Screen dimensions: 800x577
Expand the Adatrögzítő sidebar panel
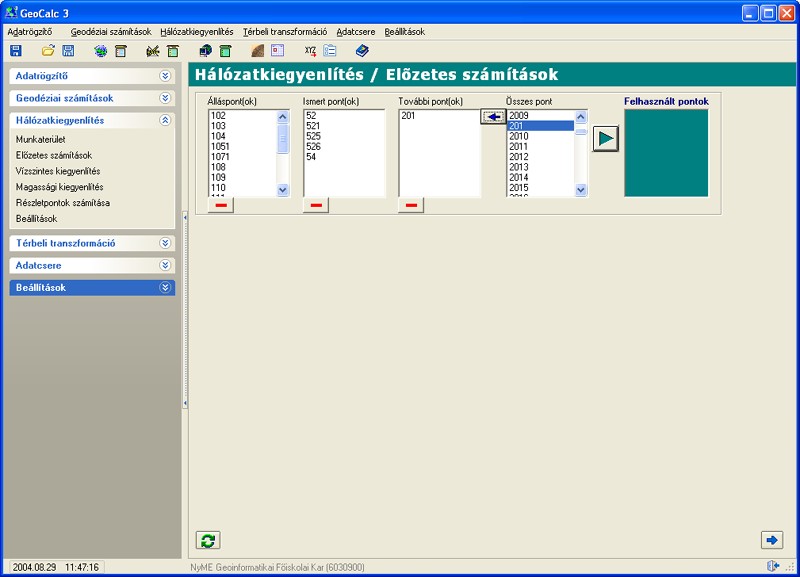165,76
